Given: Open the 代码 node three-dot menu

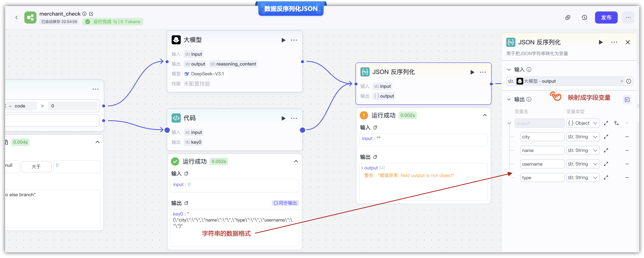Looking at the screenshot, I should click(x=294, y=118).
